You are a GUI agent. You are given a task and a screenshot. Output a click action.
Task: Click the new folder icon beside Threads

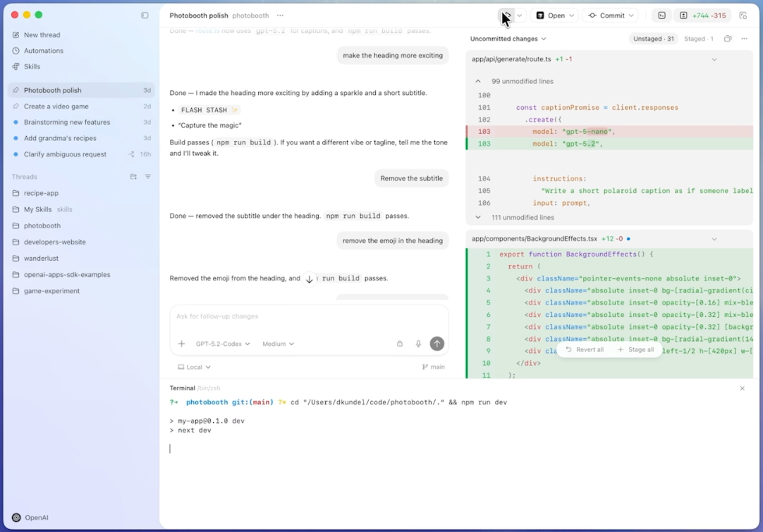(133, 177)
